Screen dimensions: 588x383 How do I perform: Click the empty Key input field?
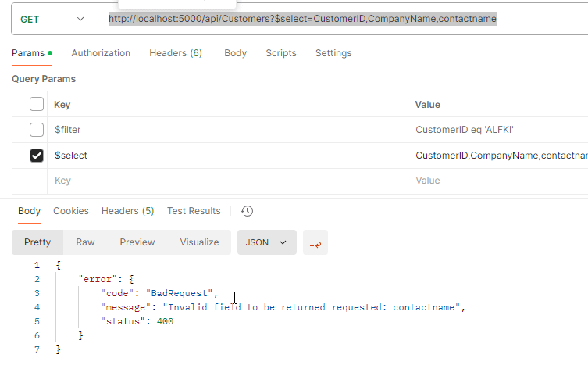tap(226, 181)
